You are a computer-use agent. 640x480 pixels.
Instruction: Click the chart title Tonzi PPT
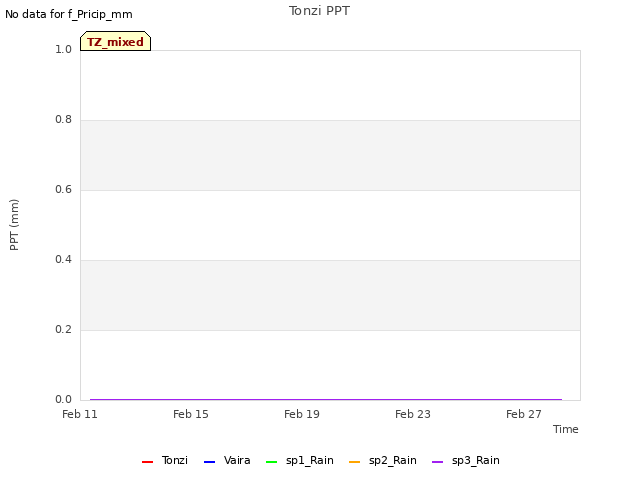click(x=319, y=11)
